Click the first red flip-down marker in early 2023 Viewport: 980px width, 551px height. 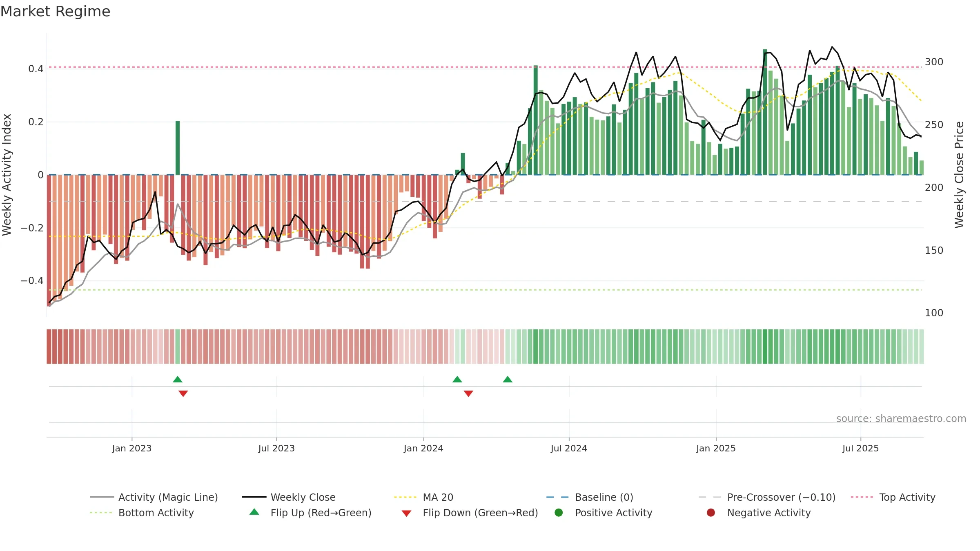183,393
